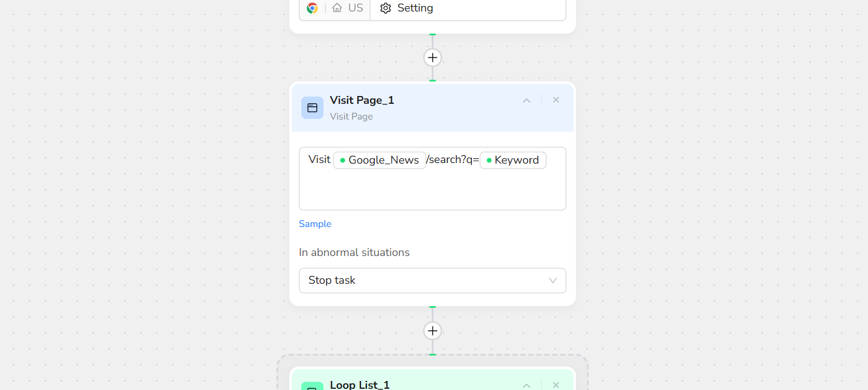
Task: Add a step below Visit Page_1
Action: [x=432, y=331]
